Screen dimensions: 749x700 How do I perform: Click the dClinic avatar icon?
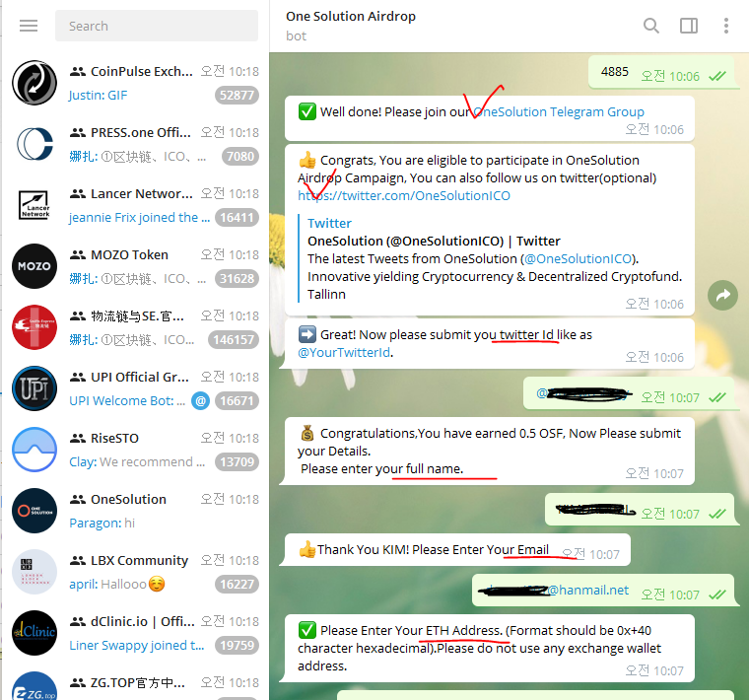click(x=34, y=633)
